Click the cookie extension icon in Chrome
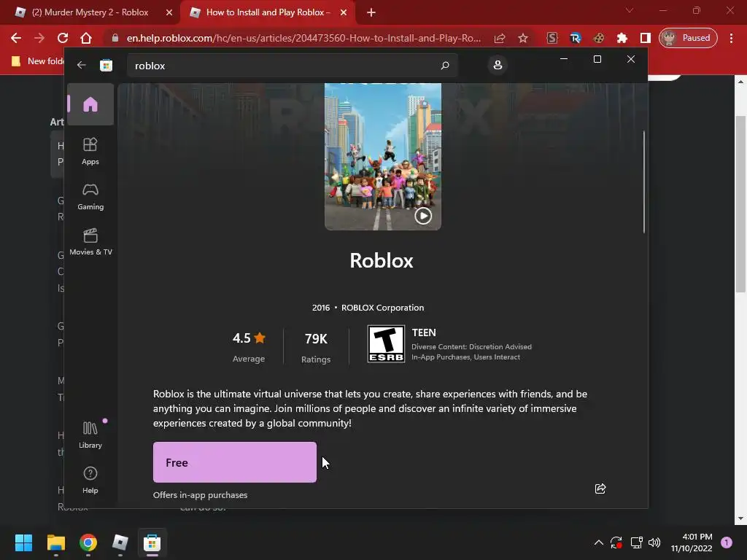 598,38
